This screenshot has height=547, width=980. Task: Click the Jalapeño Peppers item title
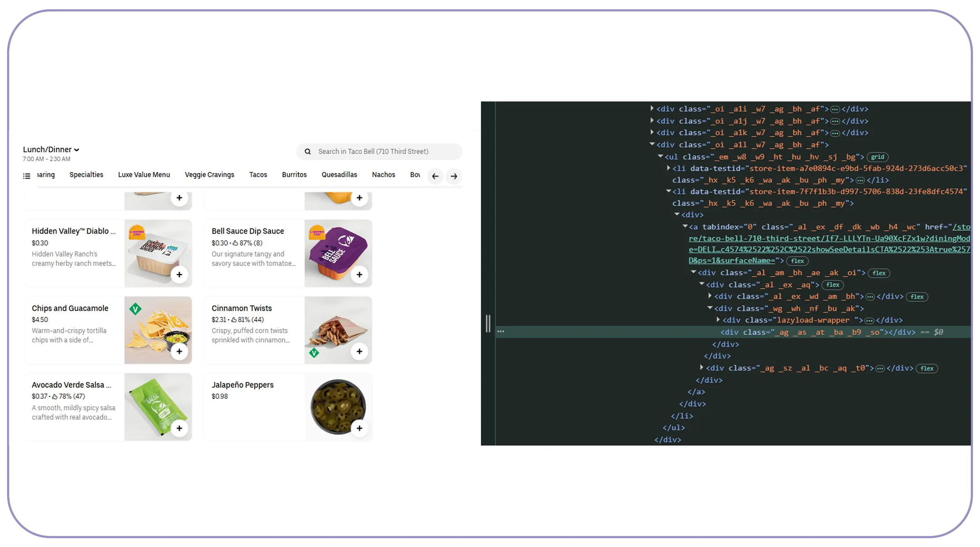[x=242, y=385]
